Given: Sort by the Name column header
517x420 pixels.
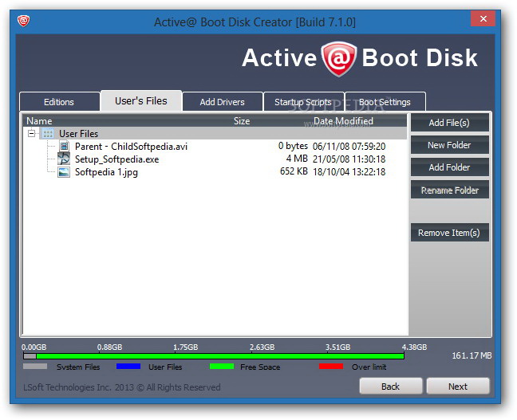Looking at the screenshot, I should click(39, 121).
